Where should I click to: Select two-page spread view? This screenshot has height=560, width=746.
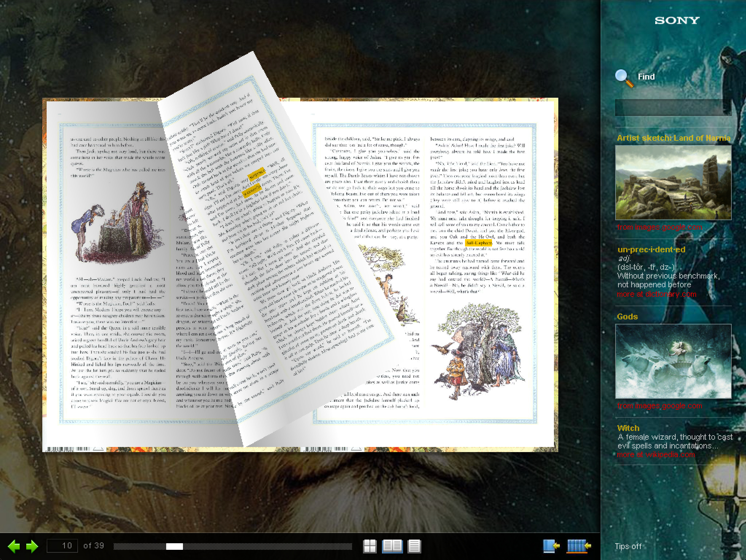click(392, 546)
